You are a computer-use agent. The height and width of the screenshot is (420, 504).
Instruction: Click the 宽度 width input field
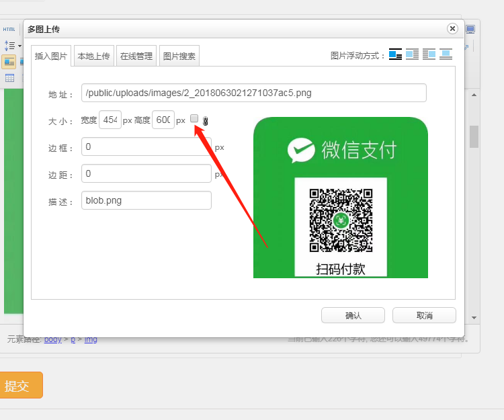pyautogui.click(x=110, y=120)
